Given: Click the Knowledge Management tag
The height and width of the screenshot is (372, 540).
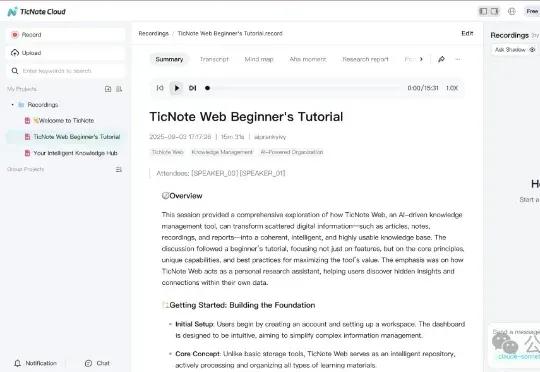Looking at the screenshot, I should (x=222, y=152).
